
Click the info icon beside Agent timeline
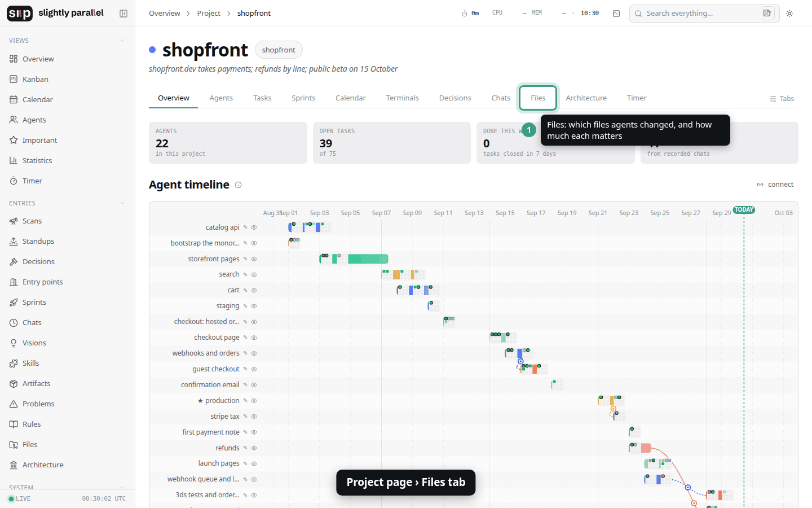coord(239,185)
